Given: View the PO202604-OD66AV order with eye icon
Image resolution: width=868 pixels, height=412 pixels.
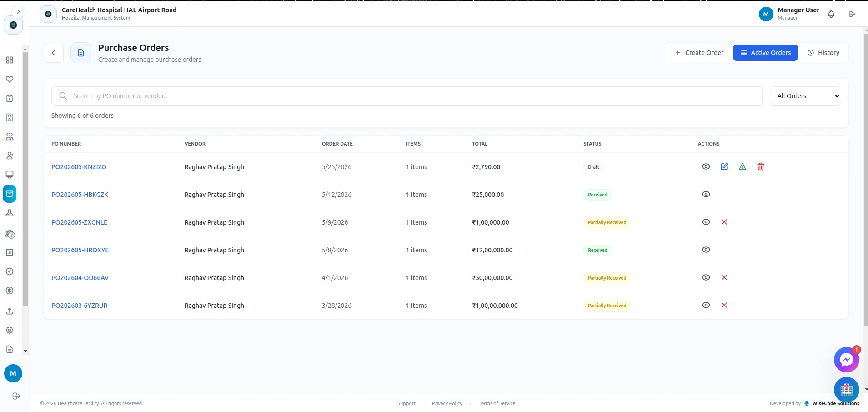Looking at the screenshot, I should point(706,277).
